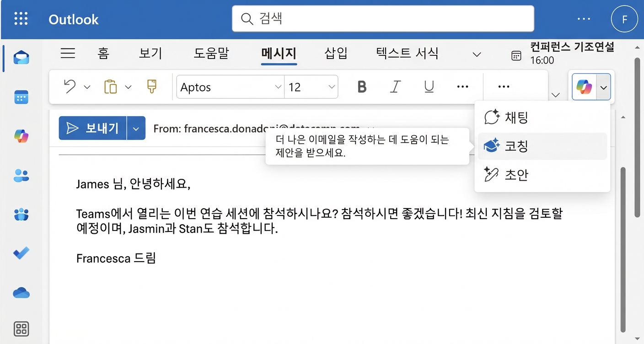Open Groups in the left sidebar
The image size is (644, 344).
click(21, 214)
